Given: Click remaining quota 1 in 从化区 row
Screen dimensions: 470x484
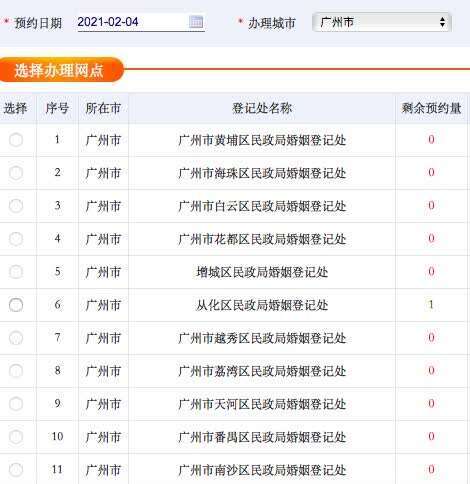Looking at the screenshot, I should (431, 305).
